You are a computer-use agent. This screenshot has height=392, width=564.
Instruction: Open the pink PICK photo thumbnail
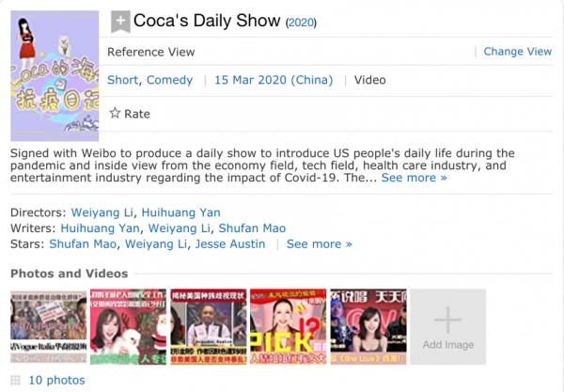pos(287,326)
